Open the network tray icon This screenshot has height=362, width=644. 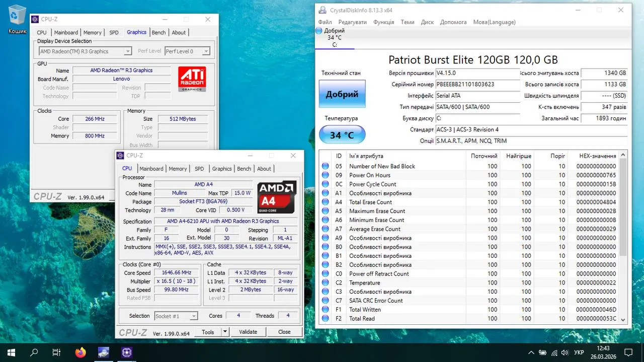click(554, 352)
